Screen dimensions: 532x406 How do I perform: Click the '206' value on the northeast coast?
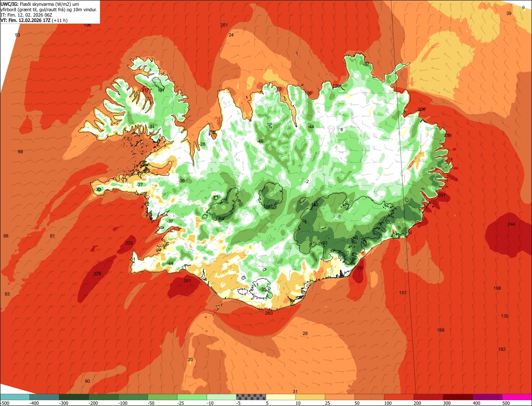[421, 109]
